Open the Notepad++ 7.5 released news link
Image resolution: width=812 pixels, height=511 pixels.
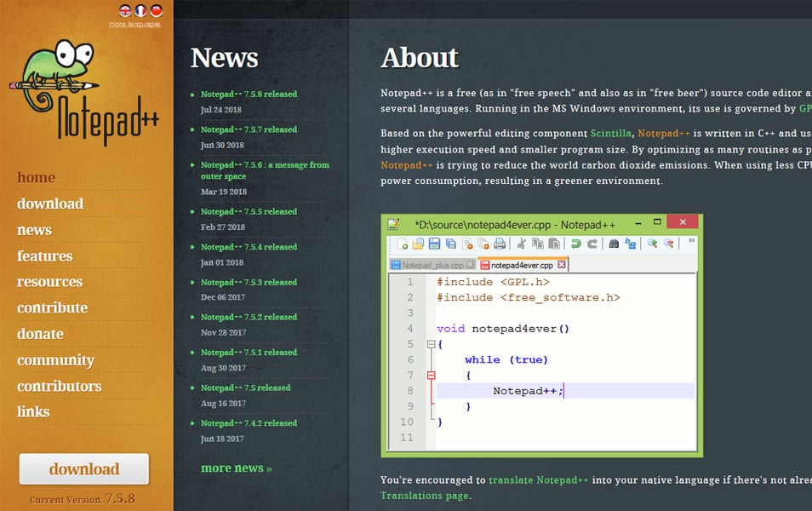(246, 388)
